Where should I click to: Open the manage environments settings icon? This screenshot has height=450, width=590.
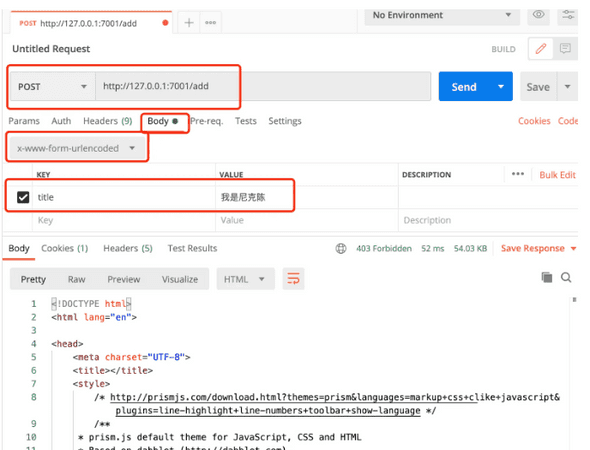pos(568,15)
